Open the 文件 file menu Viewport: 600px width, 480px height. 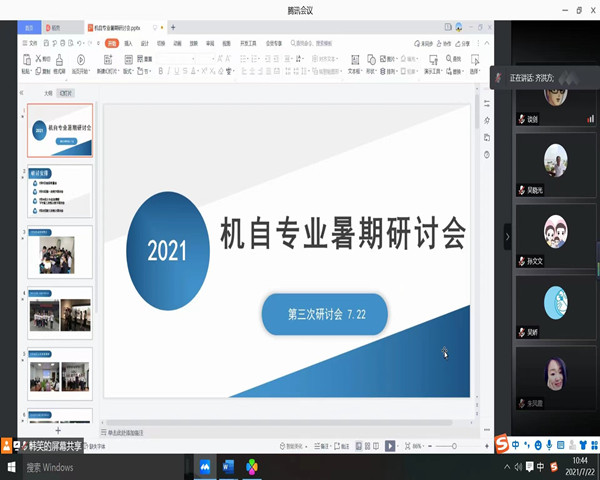[x=33, y=44]
